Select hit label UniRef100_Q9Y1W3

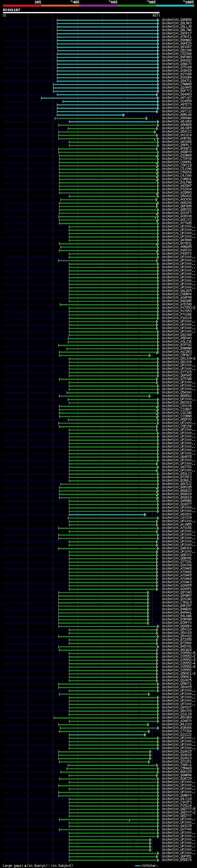click(176, 592)
